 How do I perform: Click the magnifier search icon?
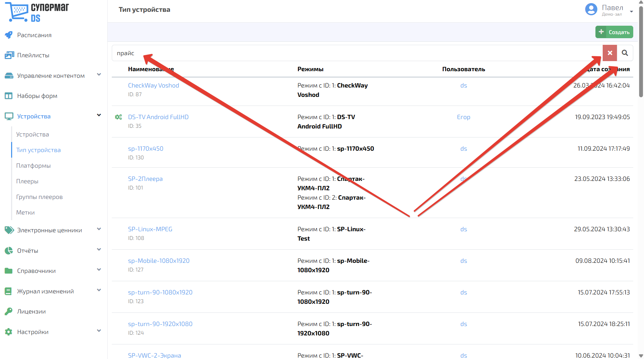click(625, 53)
